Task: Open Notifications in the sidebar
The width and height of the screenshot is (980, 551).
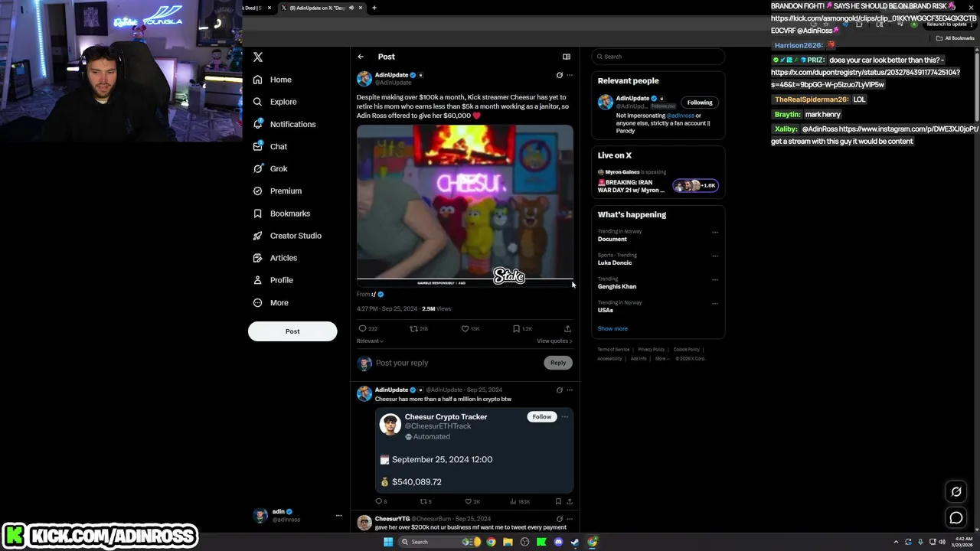Action: point(284,124)
